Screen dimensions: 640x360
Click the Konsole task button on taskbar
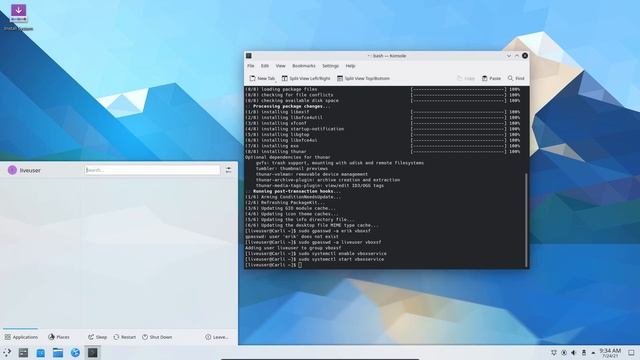coord(93,353)
